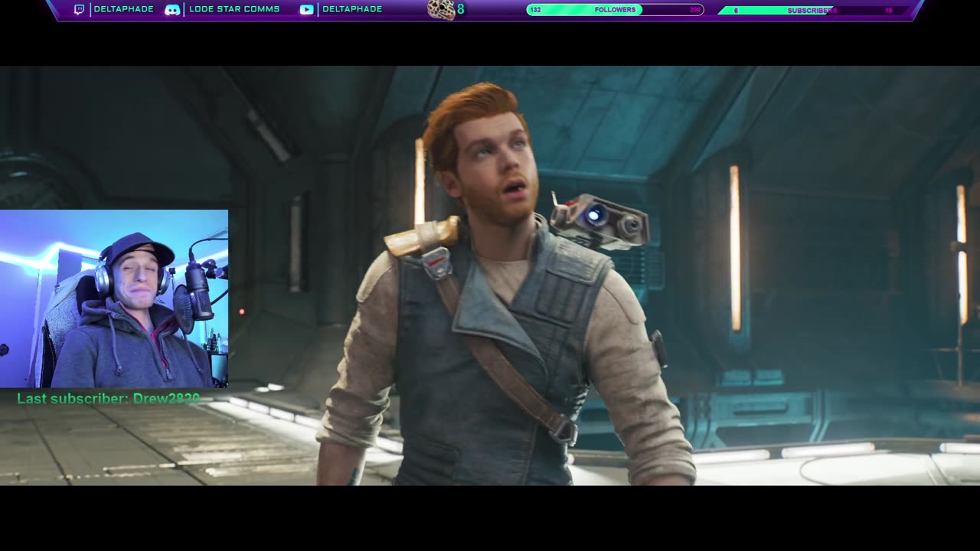Click the number 8 beside the gecko
Image resolution: width=980 pixels, height=551 pixels.
pos(461,9)
